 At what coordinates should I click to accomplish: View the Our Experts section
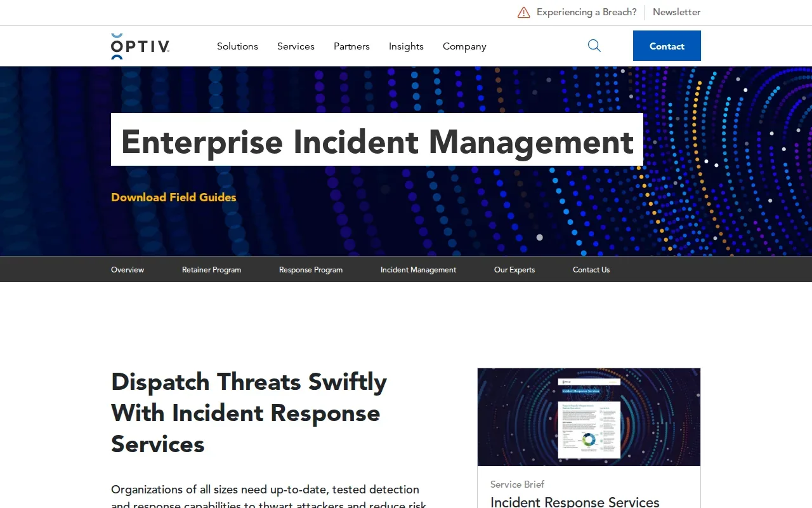click(514, 270)
